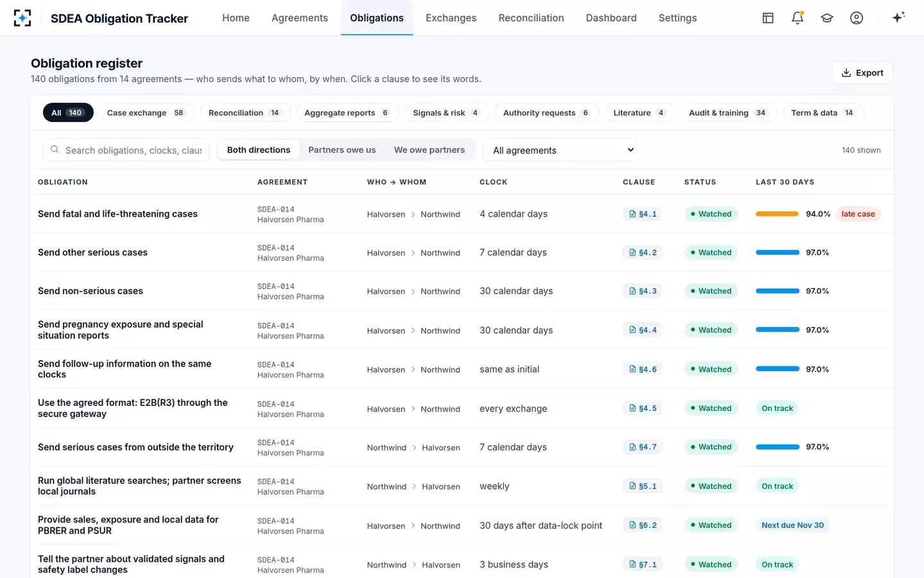Image resolution: width=924 pixels, height=578 pixels.
Task: Click the Export button
Action: click(862, 73)
